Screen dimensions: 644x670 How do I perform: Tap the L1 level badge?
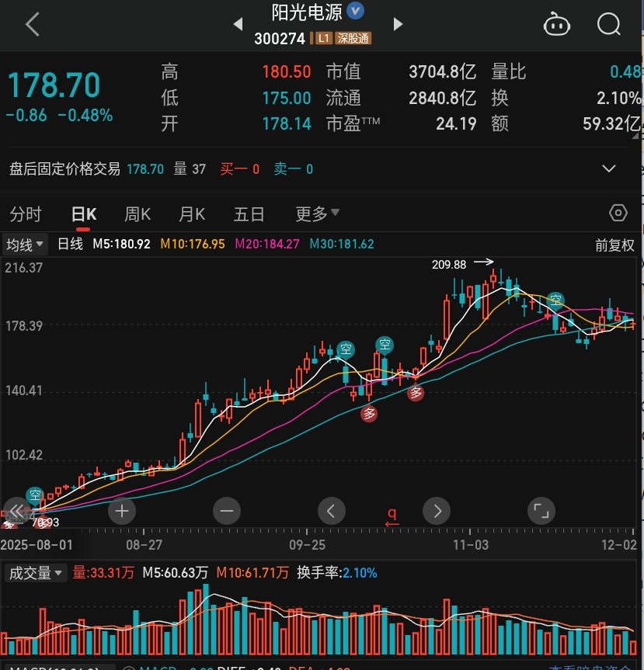(x=324, y=39)
